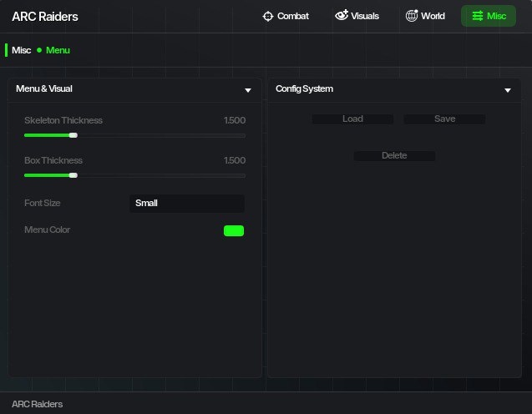Open the Font Size dropdown showing Small

(187, 203)
